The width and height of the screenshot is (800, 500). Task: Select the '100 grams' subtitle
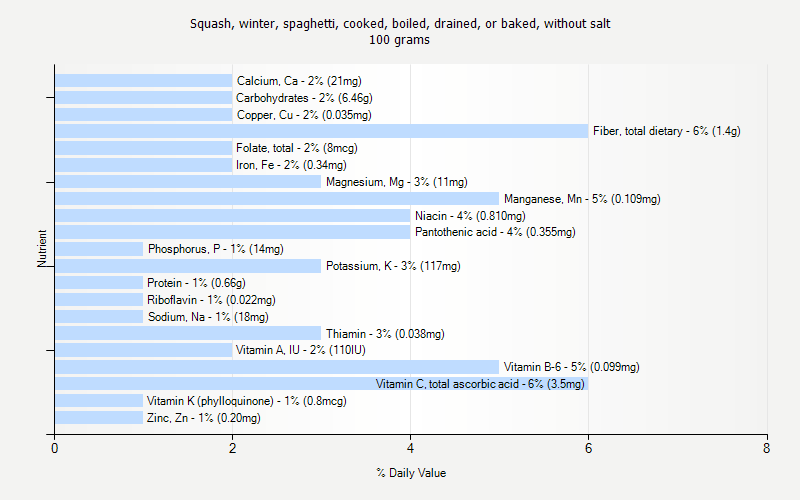(x=399, y=40)
